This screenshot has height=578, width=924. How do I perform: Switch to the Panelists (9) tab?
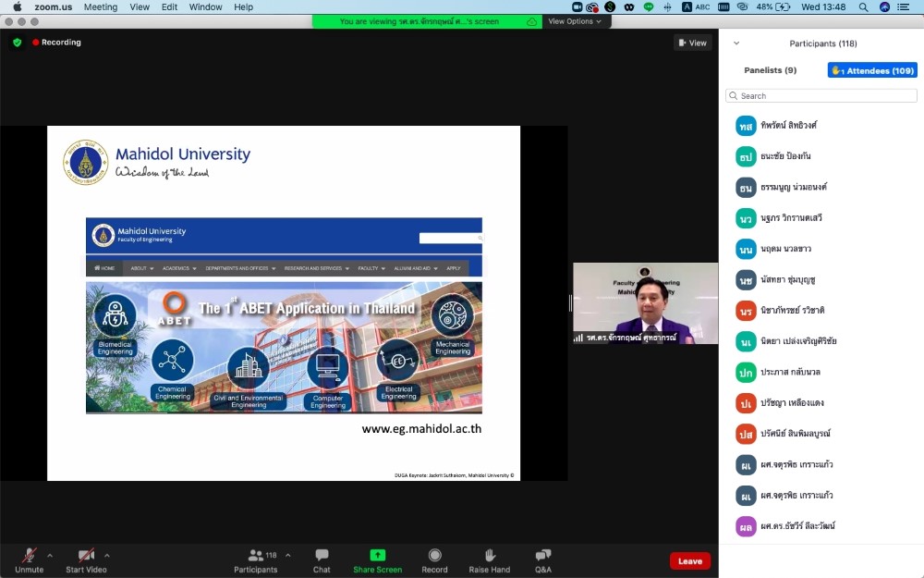coord(770,70)
